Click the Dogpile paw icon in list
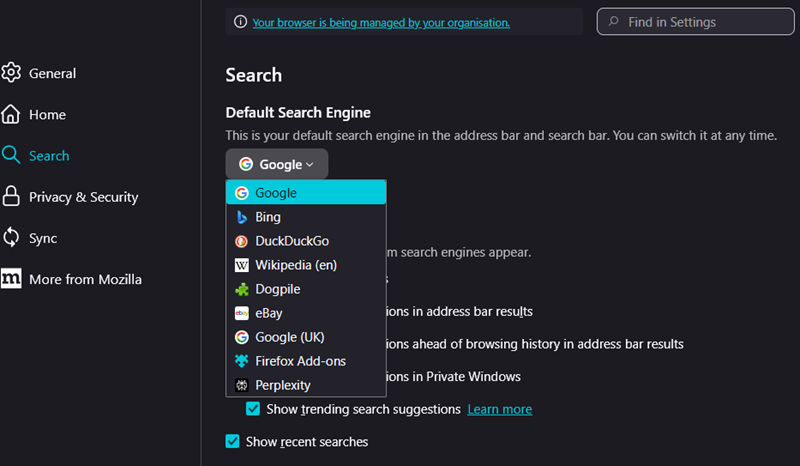 pyautogui.click(x=241, y=289)
